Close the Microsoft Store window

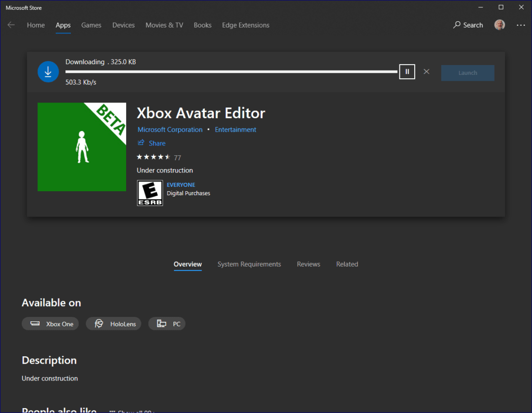pyautogui.click(x=521, y=7)
